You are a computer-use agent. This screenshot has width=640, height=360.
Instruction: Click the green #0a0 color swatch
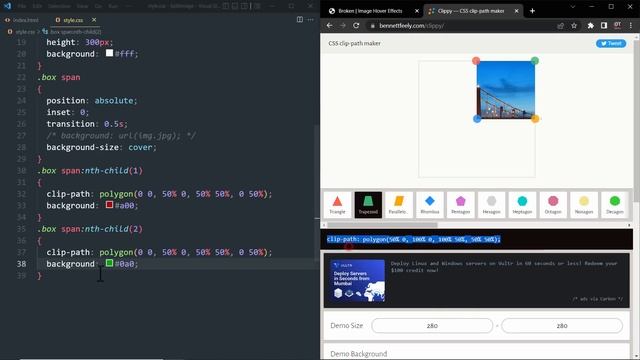pyautogui.click(x=109, y=263)
